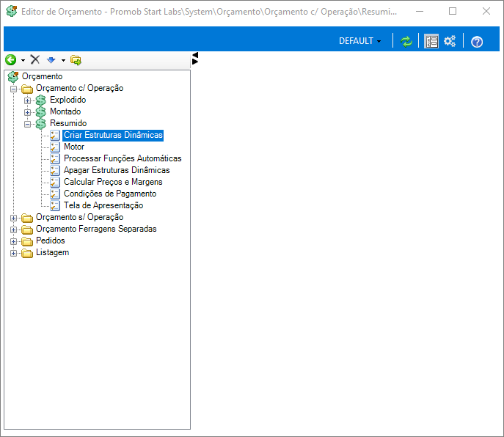Click Orçamento Ferragens Separadas label

click(96, 229)
